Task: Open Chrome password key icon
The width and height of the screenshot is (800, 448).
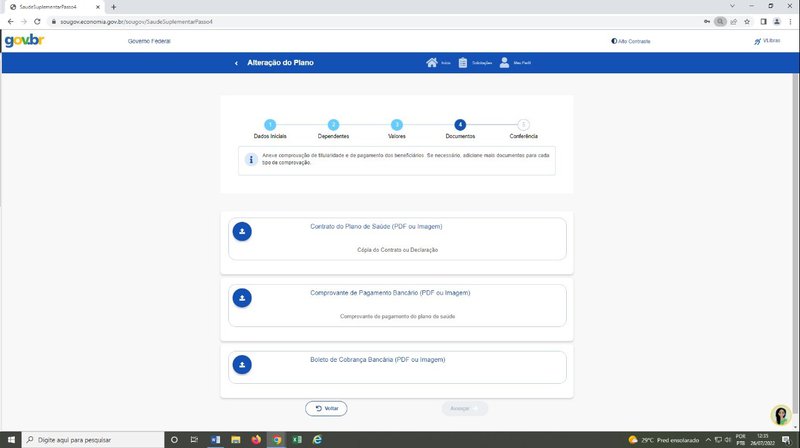Action: (x=707, y=21)
